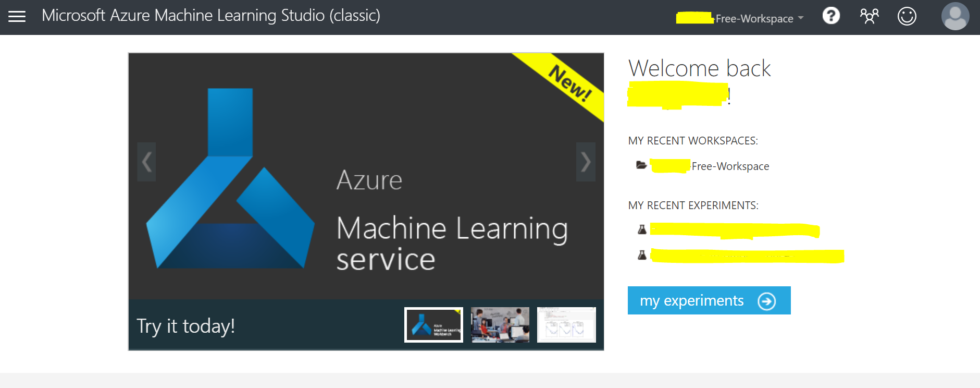
Task: Select the Azure ML logo thumbnail
Action: pyautogui.click(x=433, y=325)
